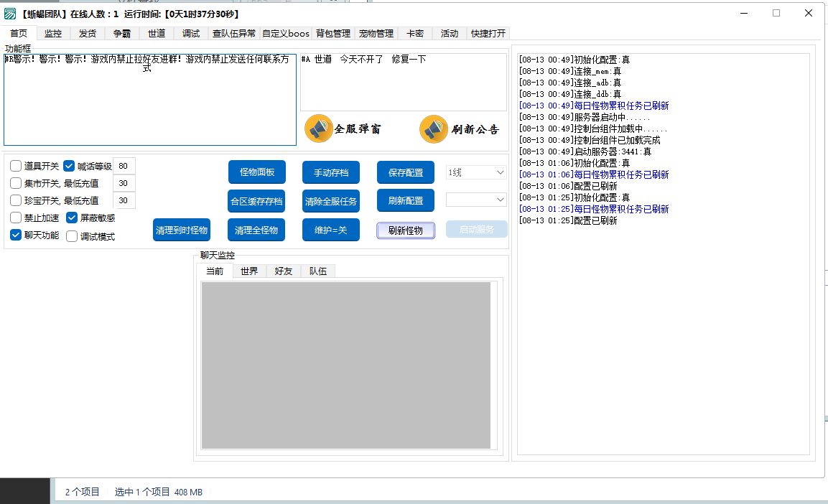The height and width of the screenshot is (504, 828).
Task: Switch to the 监控 tab
Action: point(53,33)
